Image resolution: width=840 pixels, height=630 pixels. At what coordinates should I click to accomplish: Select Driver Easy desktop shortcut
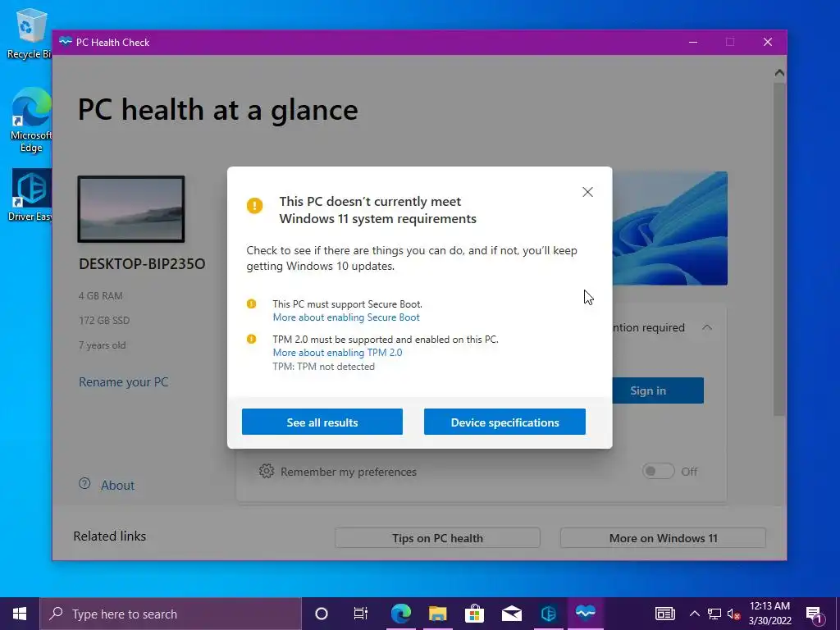pyautogui.click(x=31, y=195)
